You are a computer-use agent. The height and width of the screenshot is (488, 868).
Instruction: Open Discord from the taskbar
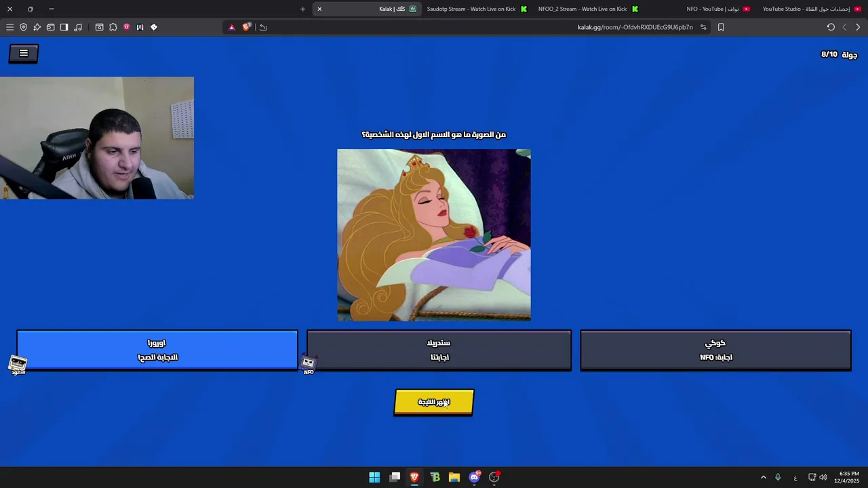coord(475,477)
